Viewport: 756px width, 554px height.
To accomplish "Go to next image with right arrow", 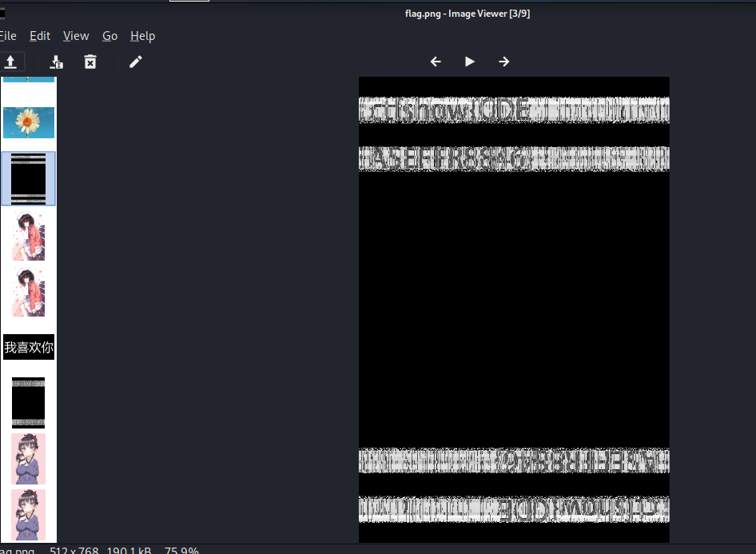I will pos(504,62).
